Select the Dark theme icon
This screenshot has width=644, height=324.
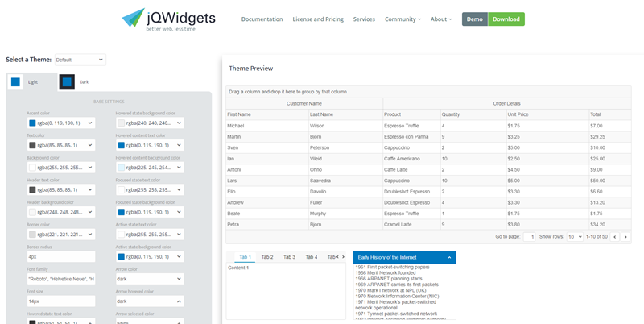(x=67, y=81)
